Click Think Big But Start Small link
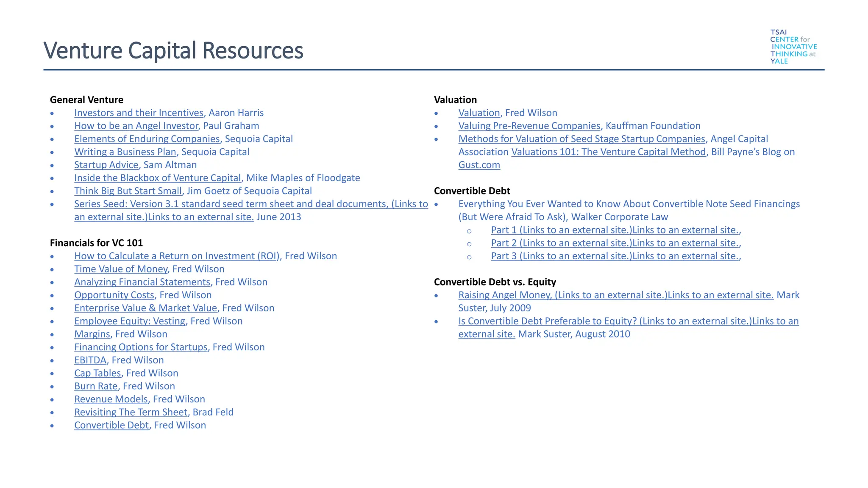 pyautogui.click(x=128, y=191)
